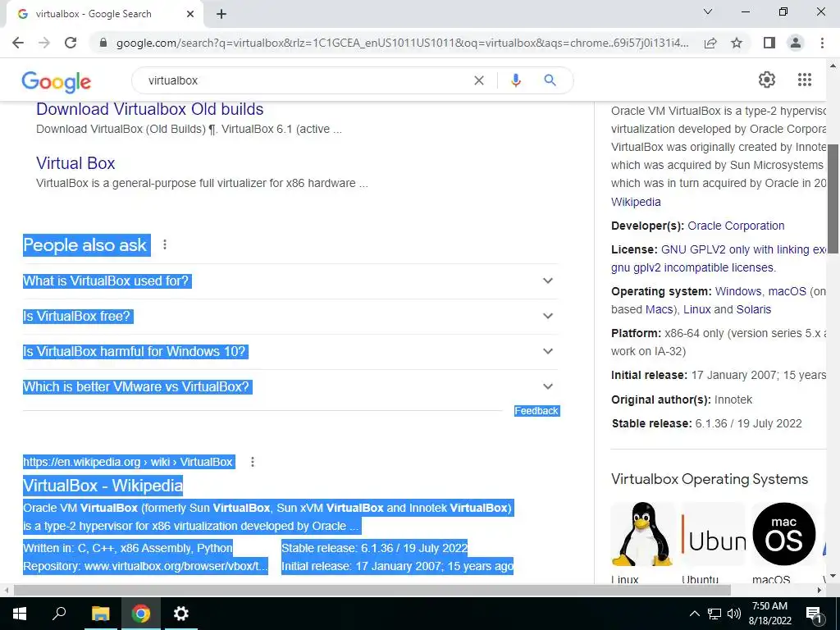This screenshot has height=630, width=840.
Task: Open Chrome profile avatar
Action: click(796, 43)
